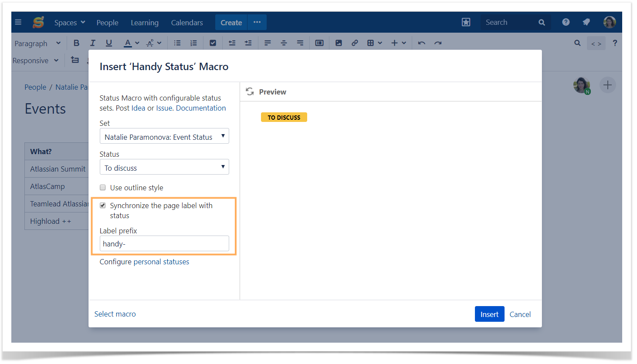Refresh the macro preview
The height and width of the screenshot is (364, 637).
[x=250, y=91]
